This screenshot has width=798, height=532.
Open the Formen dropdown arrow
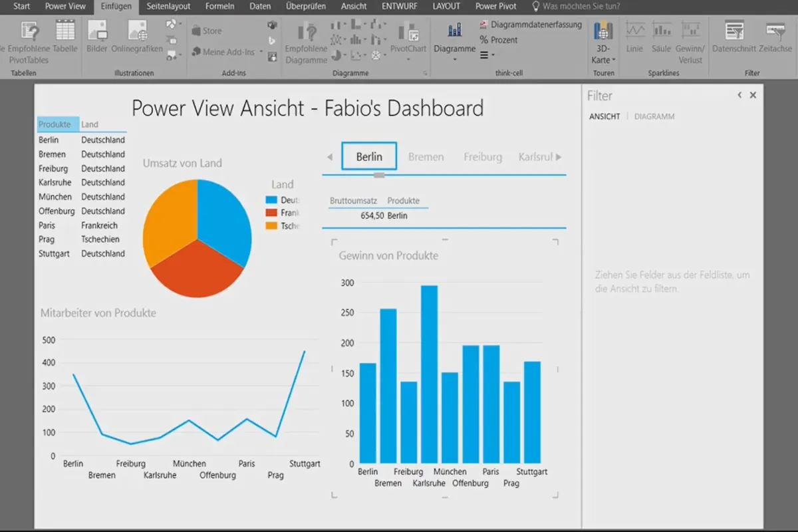point(180,24)
